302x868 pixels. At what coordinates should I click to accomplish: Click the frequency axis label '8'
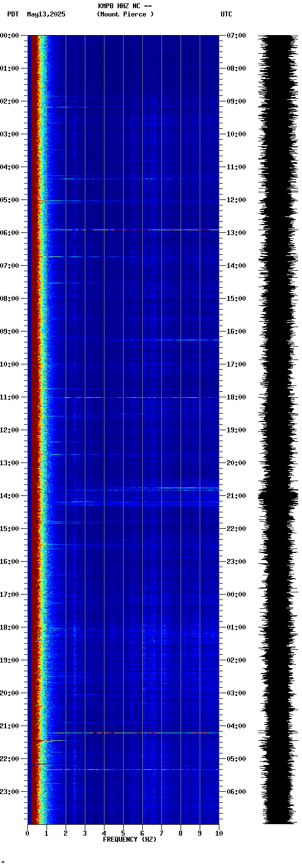181,833
